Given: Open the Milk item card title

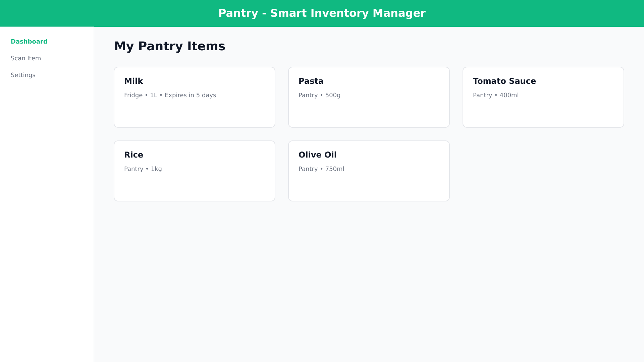Looking at the screenshot, I should pyautogui.click(x=133, y=81).
